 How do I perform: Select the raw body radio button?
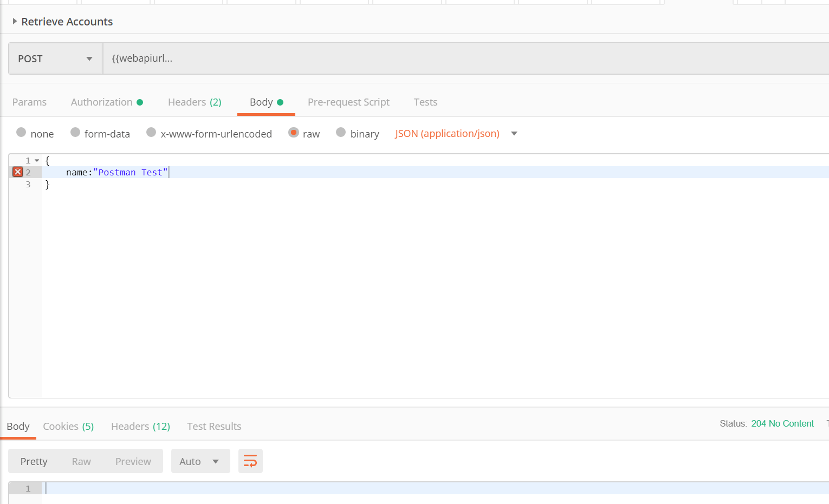click(x=293, y=133)
